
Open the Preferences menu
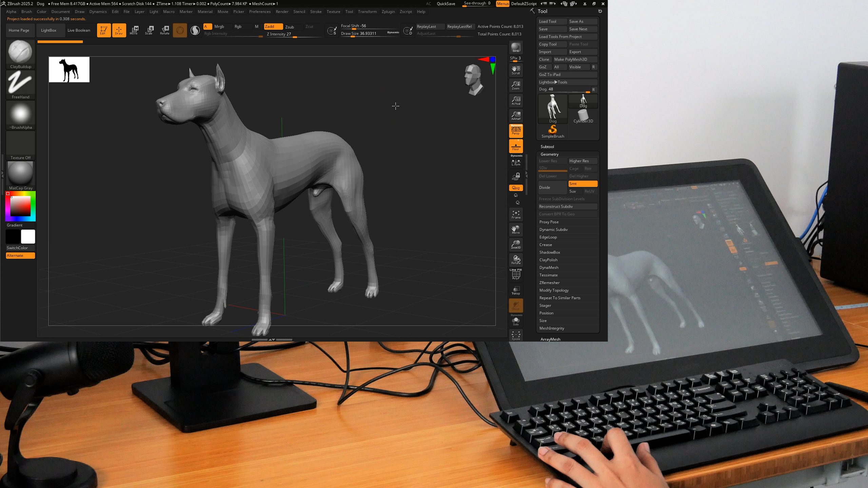pos(260,12)
